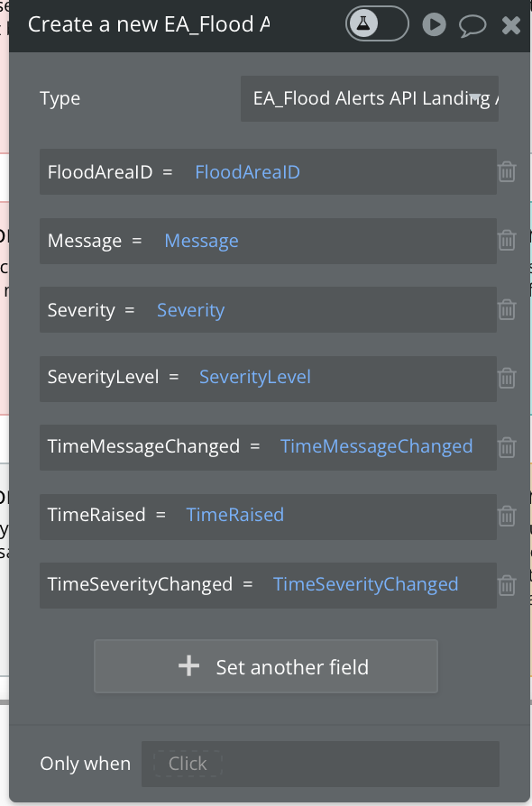Remove the TimeMessageChanged field via trash icon

[507, 447]
